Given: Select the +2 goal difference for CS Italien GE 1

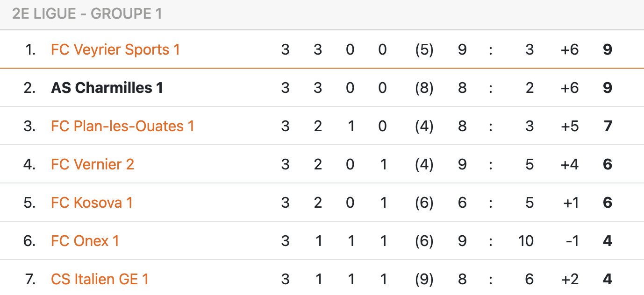Looking at the screenshot, I should 570,279.
